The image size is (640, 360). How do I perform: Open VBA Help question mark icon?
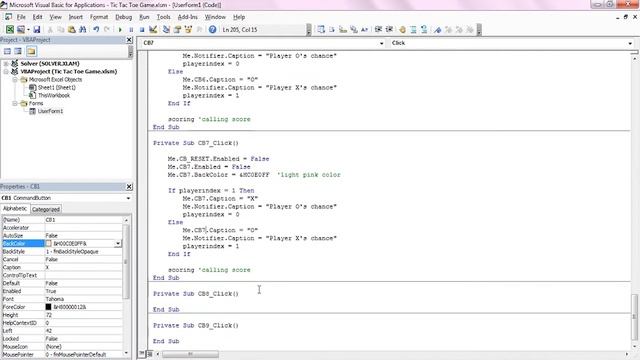click(x=212, y=29)
